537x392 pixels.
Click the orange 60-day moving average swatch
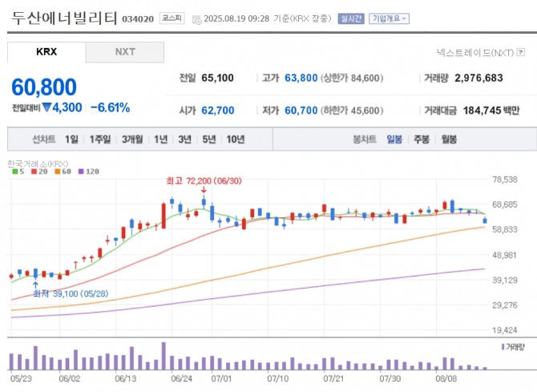57,172
